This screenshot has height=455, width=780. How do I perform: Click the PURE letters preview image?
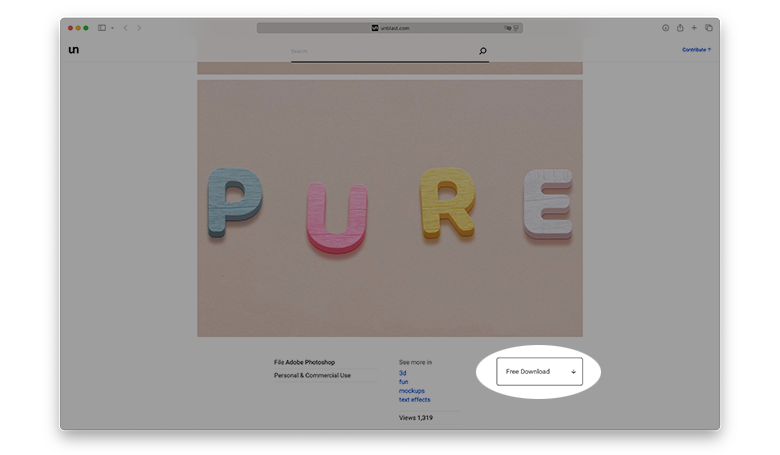click(390, 208)
